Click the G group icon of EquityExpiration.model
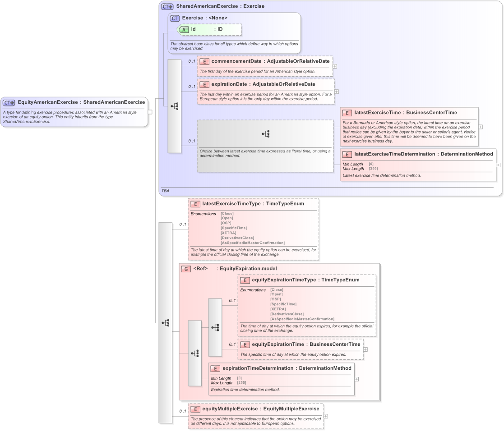 coord(186,269)
